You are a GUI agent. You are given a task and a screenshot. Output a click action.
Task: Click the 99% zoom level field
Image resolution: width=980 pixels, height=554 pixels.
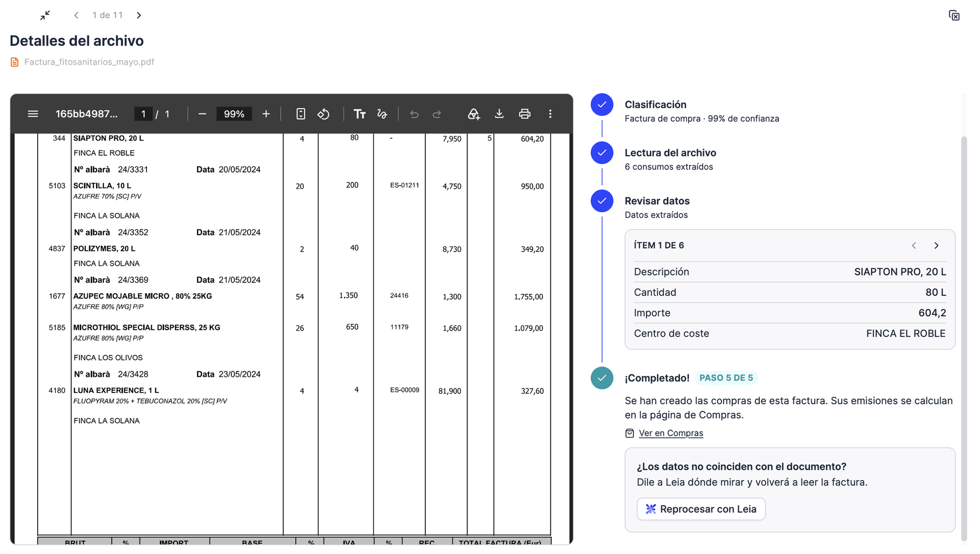(234, 114)
